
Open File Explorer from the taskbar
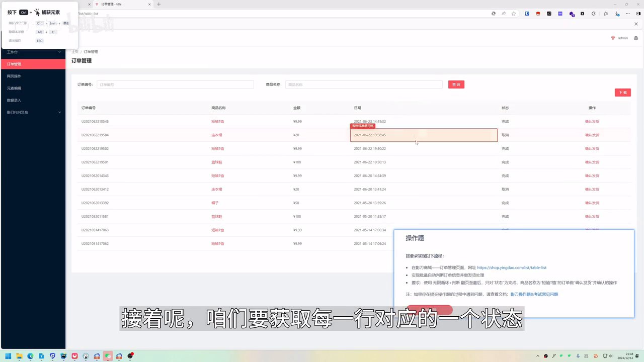(19, 356)
